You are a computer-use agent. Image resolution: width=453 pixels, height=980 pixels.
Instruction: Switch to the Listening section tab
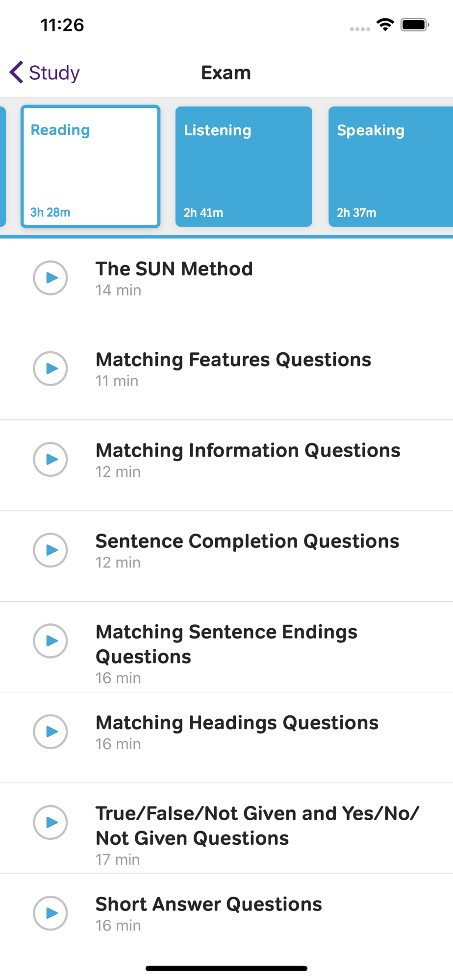tap(244, 167)
